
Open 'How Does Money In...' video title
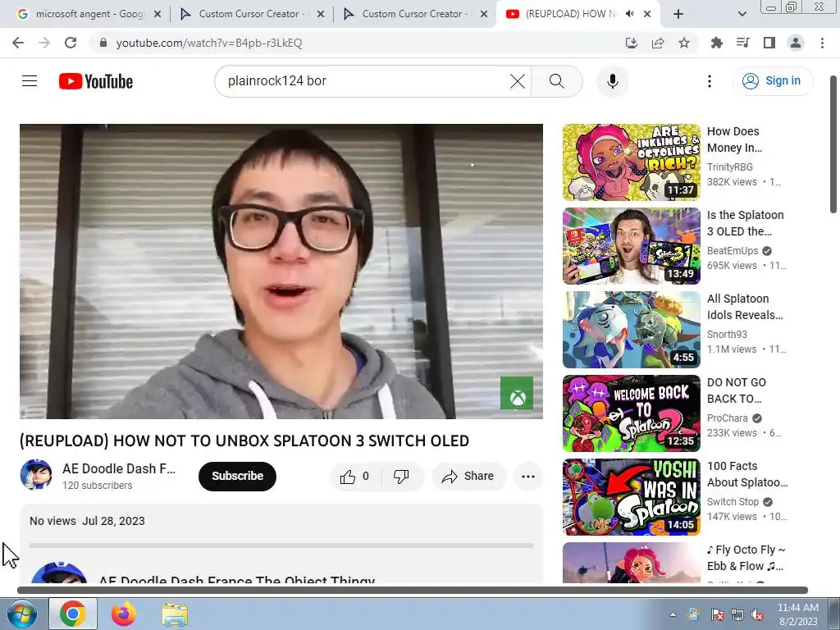pos(734,139)
